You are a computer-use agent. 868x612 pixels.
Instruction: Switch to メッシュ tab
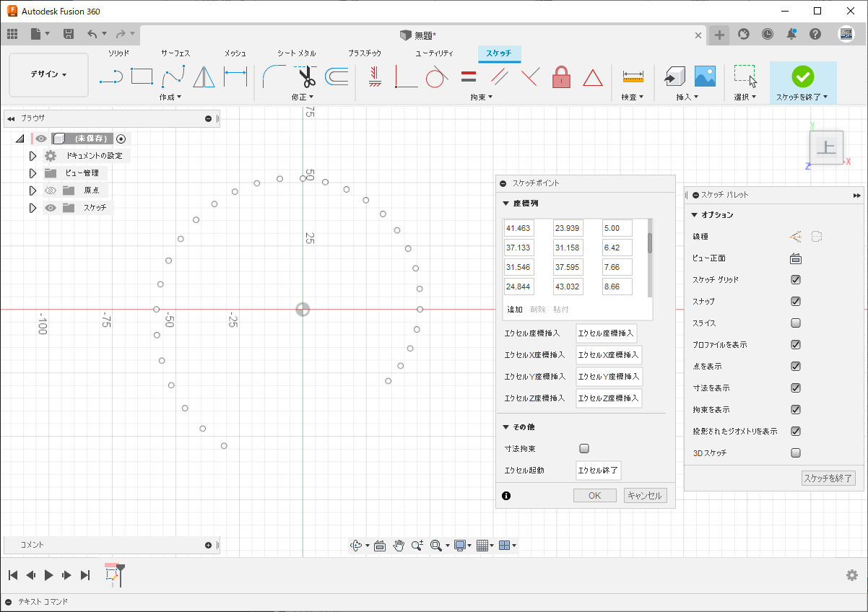[x=235, y=53]
